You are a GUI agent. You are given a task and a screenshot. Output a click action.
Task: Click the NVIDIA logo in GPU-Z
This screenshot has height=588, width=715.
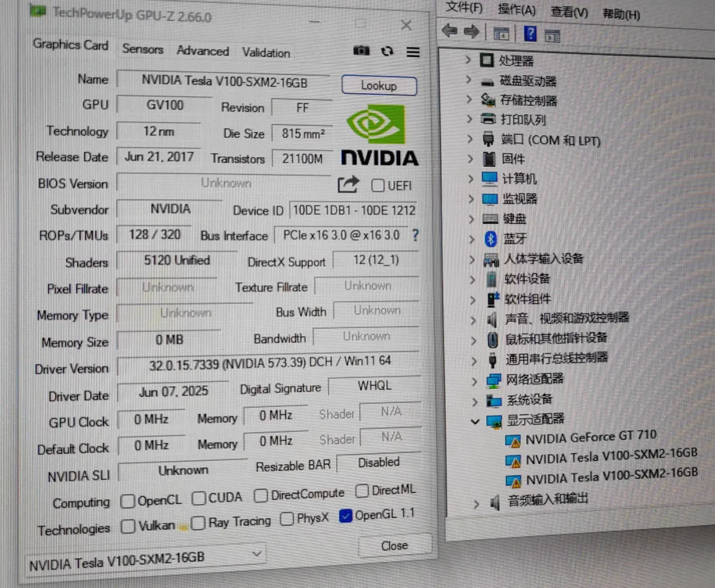[380, 135]
